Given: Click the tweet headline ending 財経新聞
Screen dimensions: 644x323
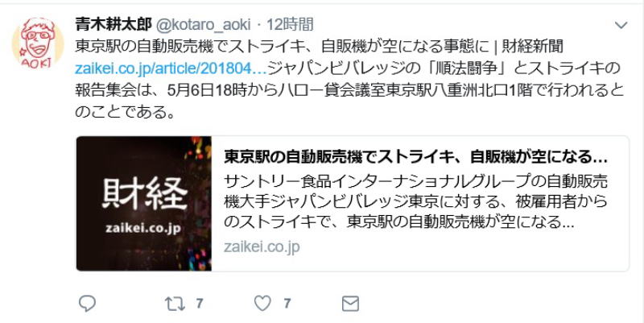Looking at the screenshot, I should 319,47.
